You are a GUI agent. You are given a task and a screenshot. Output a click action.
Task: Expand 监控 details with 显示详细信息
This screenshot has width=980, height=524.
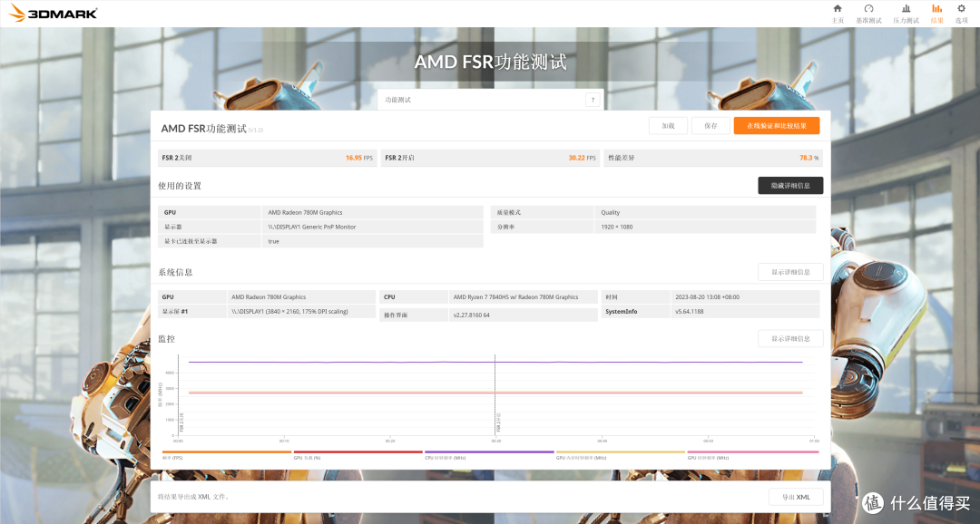pyautogui.click(x=790, y=338)
